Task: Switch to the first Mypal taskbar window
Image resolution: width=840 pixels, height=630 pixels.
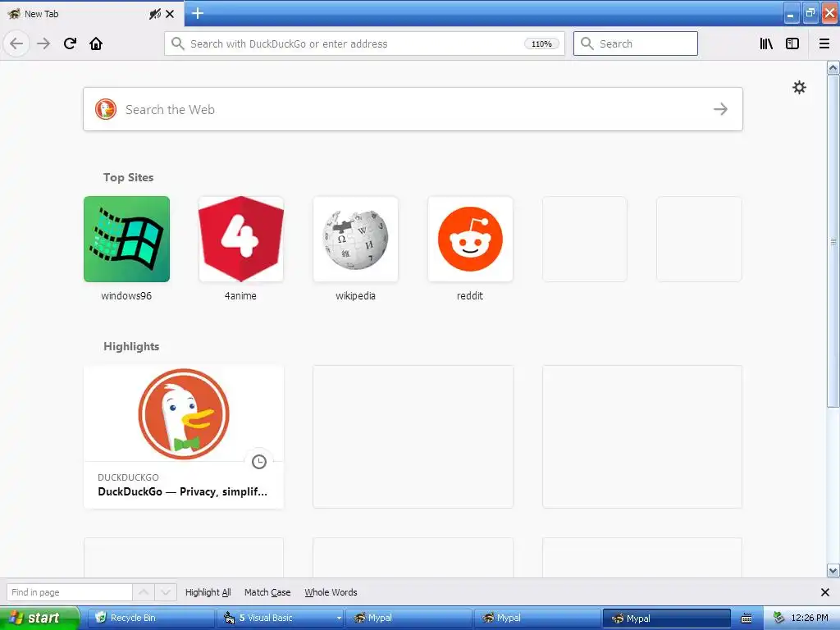Action: (409, 618)
